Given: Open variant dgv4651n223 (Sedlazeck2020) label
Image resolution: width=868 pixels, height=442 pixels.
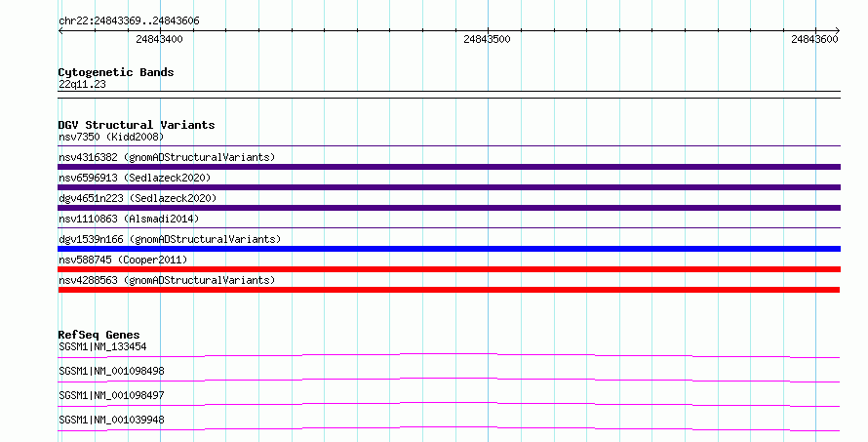Looking at the screenshot, I should 138,198.
